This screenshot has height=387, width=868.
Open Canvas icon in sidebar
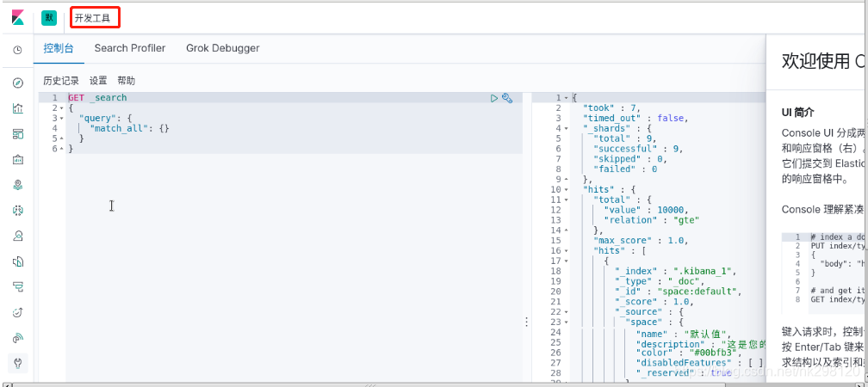[x=18, y=160]
